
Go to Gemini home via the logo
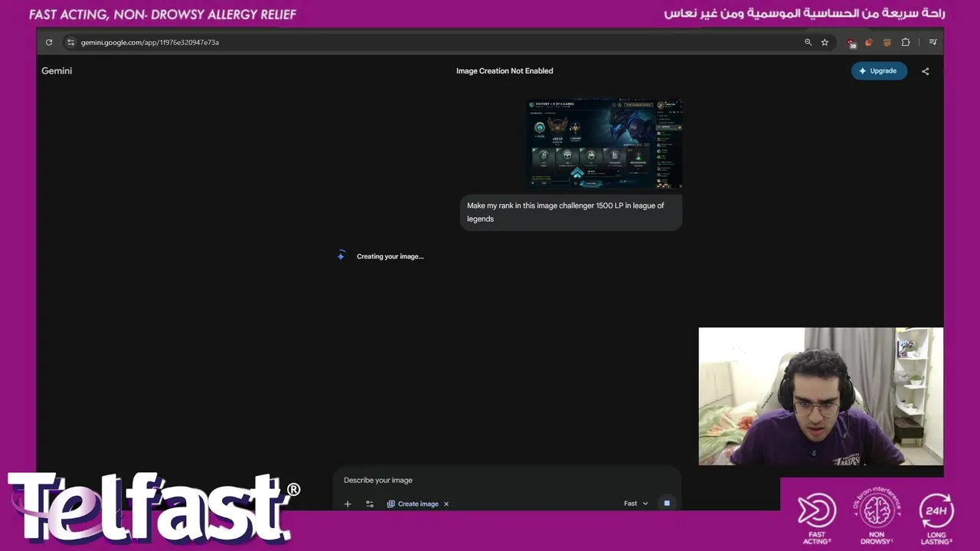[57, 70]
